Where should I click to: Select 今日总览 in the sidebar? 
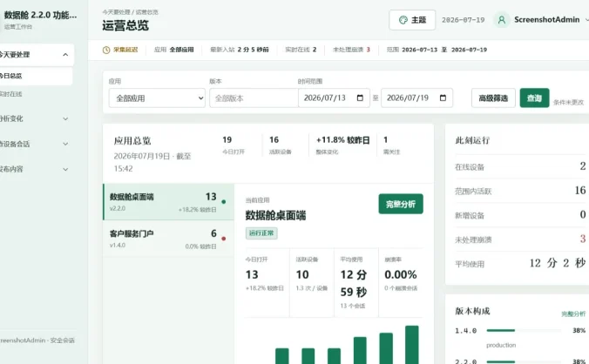36,76
